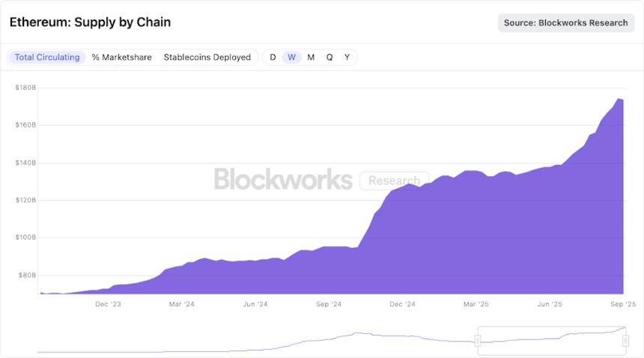Open the Stablecoins Deployed tab
Viewport: 644px width, 358px height.
pos(207,58)
